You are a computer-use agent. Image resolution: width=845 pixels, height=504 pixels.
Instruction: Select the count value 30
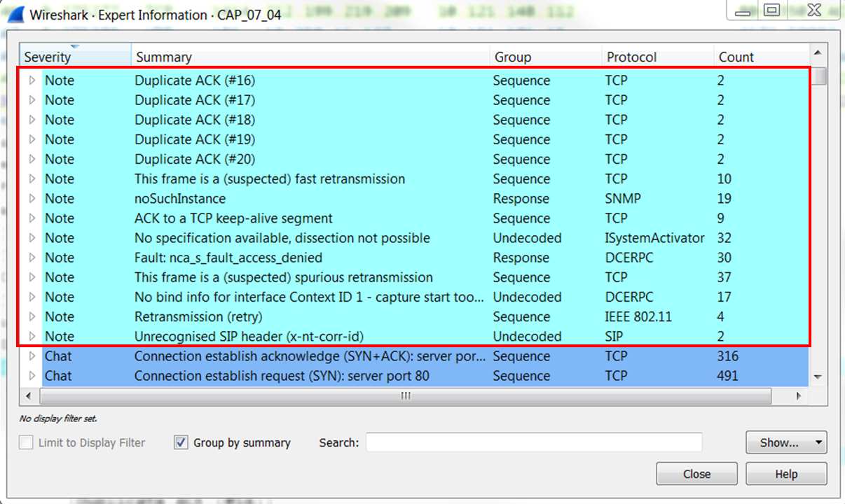(x=724, y=258)
